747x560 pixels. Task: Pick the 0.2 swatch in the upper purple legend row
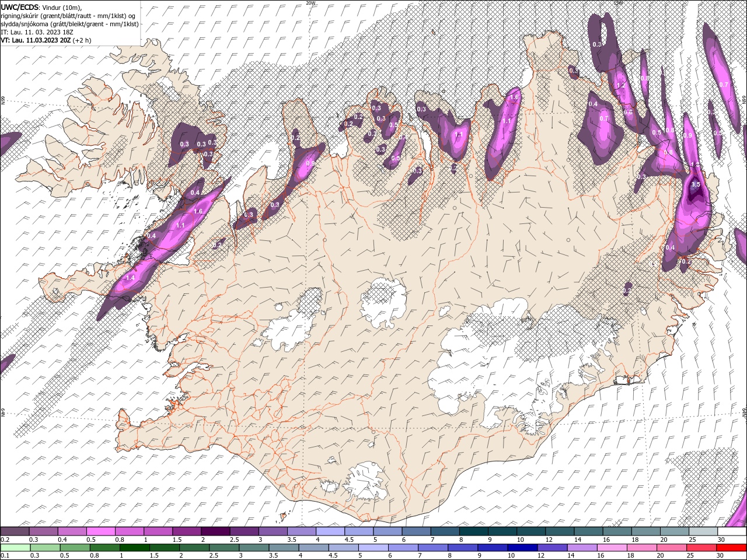click(15, 531)
